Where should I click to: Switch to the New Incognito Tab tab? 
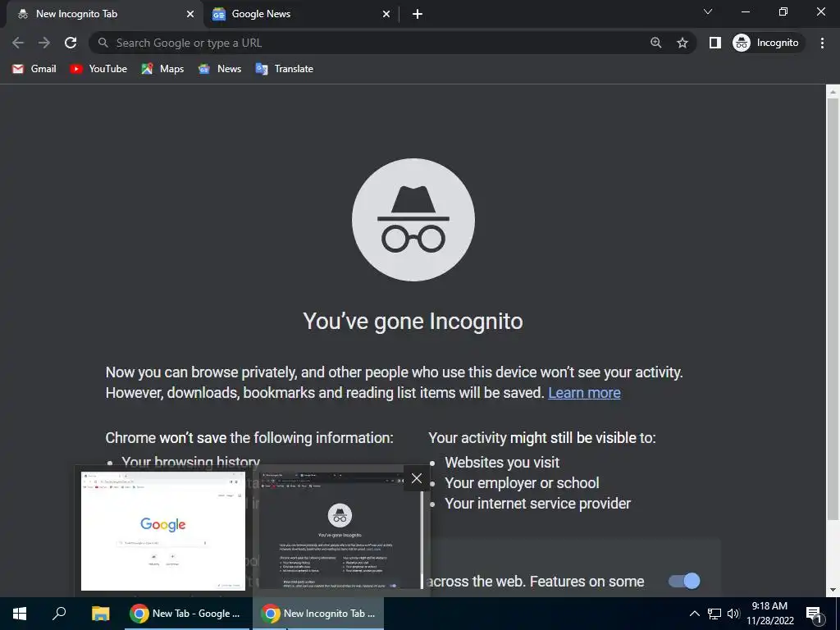[x=102, y=14]
